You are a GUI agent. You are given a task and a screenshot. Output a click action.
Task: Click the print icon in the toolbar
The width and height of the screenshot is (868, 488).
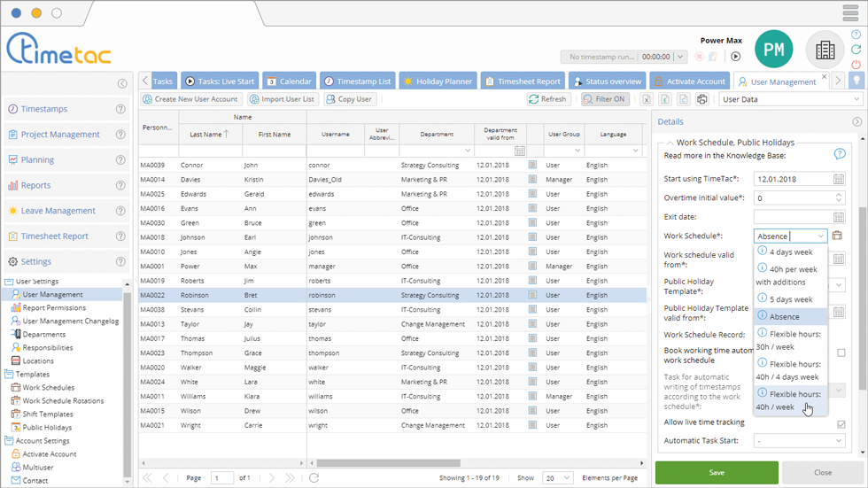coord(702,99)
